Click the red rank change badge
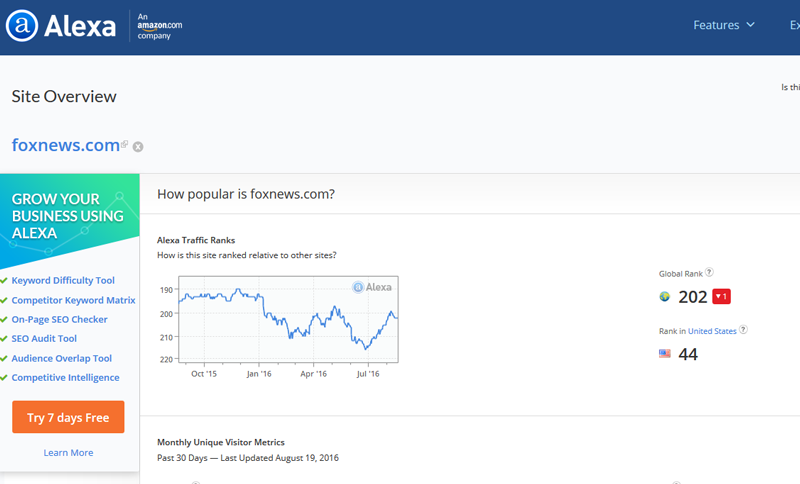The width and height of the screenshot is (800, 484). pyautogui.click(x=721, y=296)
